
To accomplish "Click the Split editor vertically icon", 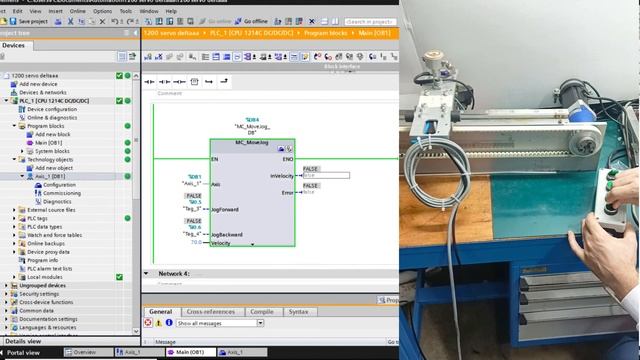I will (x=335, y=21).
